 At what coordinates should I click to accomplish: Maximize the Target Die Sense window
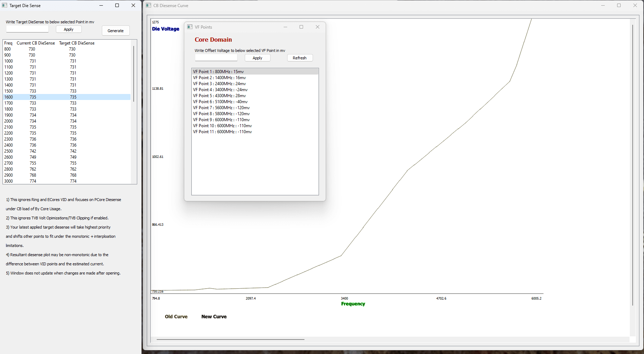pyautogui.click(x=117, y=5)
